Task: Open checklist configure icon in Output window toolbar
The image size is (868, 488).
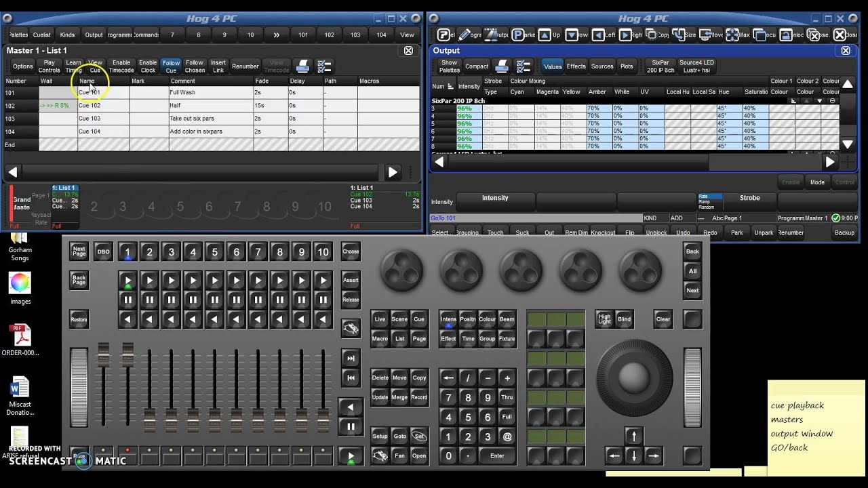Action: pos(524,66)
